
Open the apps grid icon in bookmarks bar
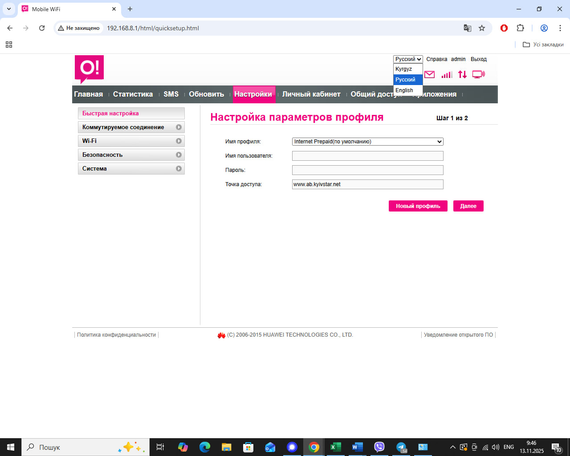pos(9,44)
